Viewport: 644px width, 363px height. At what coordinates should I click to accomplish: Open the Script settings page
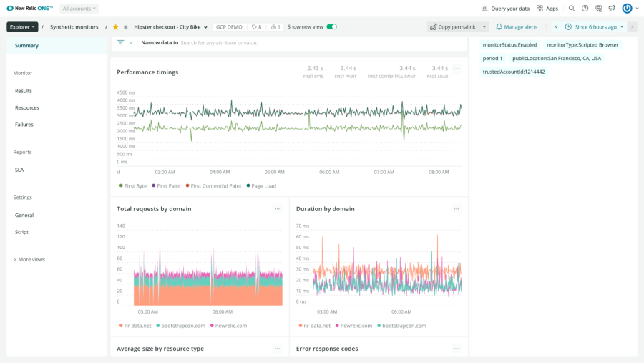pos(21,232)
